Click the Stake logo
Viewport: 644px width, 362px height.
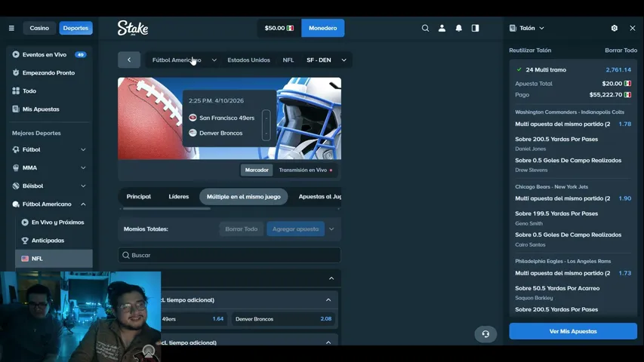133,28
